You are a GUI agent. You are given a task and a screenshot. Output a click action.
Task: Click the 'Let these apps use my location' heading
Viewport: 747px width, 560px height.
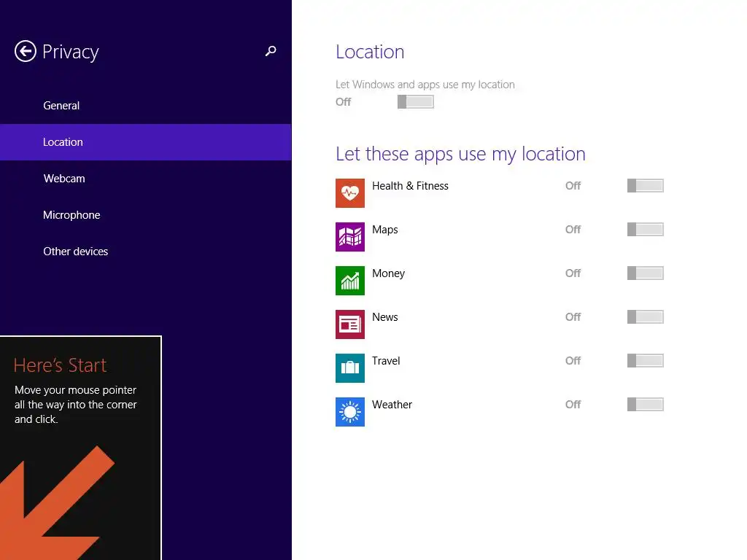point(460,155)
